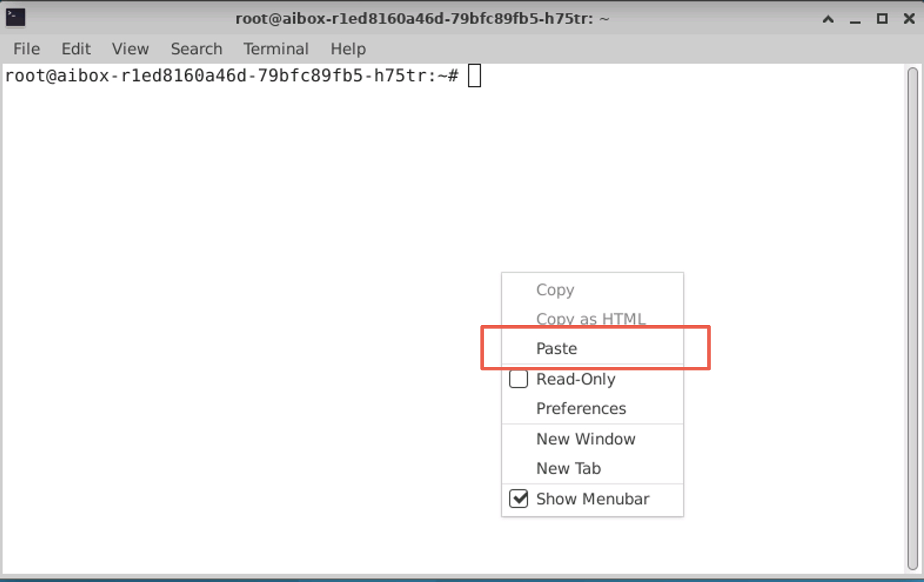This screenshot has height=582, width=924.
Task: Click the terminal app icon in title bar
Action: [15, 18]
